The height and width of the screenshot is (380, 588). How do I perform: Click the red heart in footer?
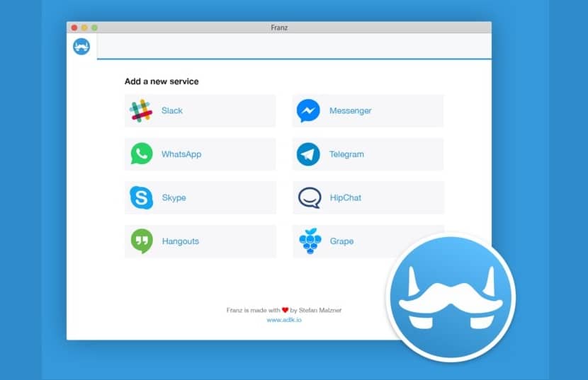pos(285,310)
